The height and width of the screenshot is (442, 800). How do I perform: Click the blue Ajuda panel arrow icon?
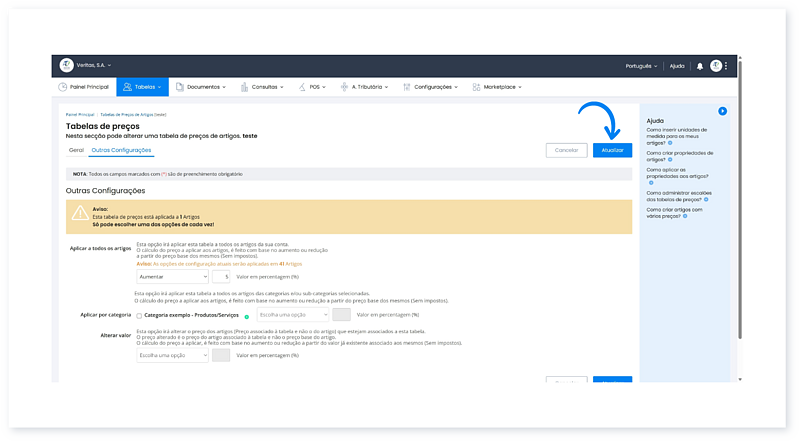722,111
